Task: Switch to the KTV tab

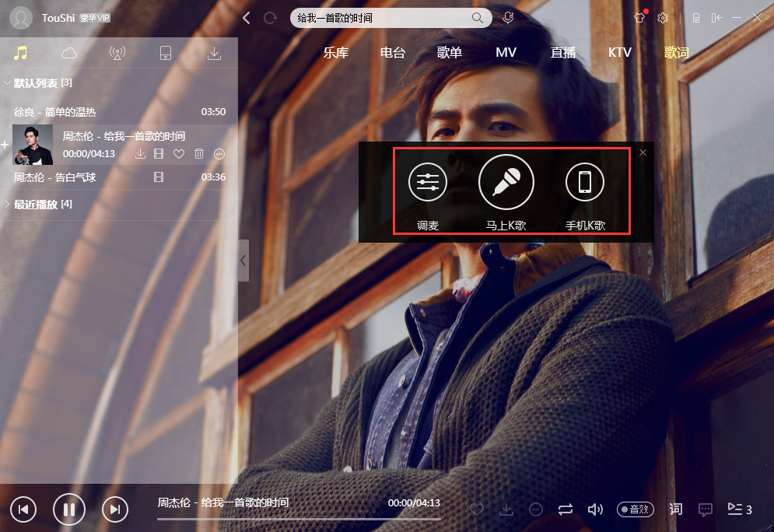Action: 620,53
